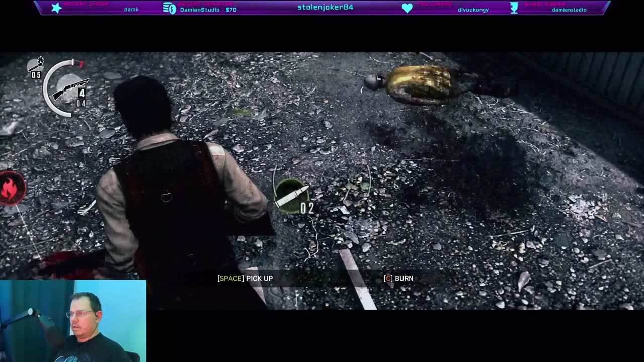This screenshot has width=644, height=362.
Task: Click the red flame burn indicator
Action: 10,189
